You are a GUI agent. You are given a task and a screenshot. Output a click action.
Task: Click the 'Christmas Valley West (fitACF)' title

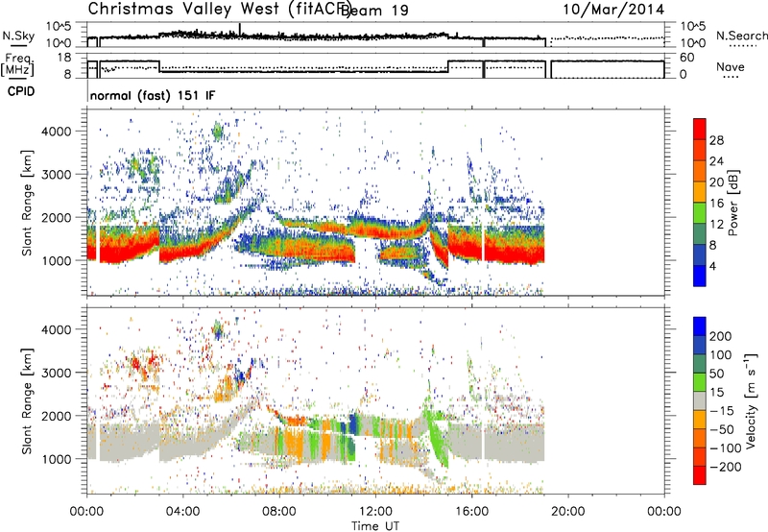tap(219, 10)
